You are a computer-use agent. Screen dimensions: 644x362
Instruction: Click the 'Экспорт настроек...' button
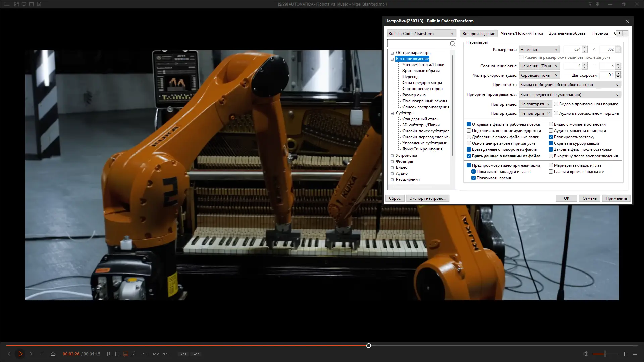(x=427, y=198)
